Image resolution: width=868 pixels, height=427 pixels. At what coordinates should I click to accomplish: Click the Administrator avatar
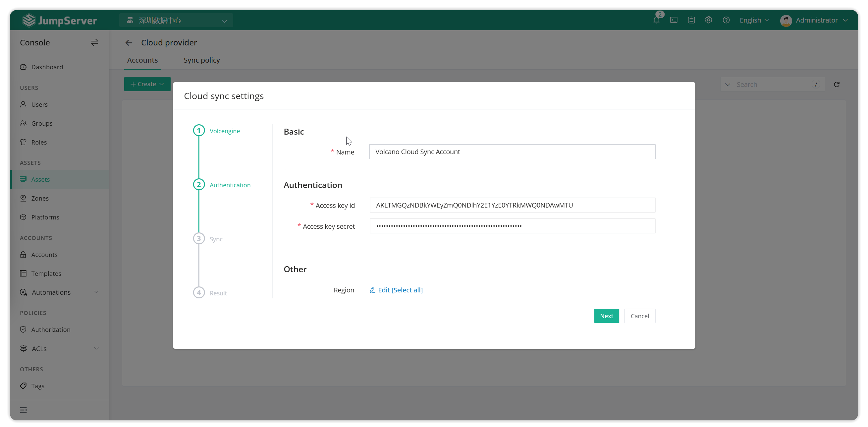coord(786,20)
